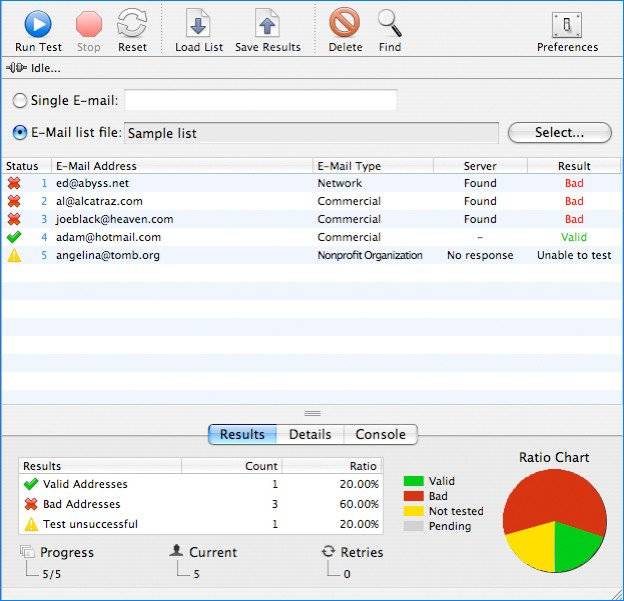Click the Reset arrows icon
Image resolution: width=624 pixels, height=601 pixels.
pos(132,23)
